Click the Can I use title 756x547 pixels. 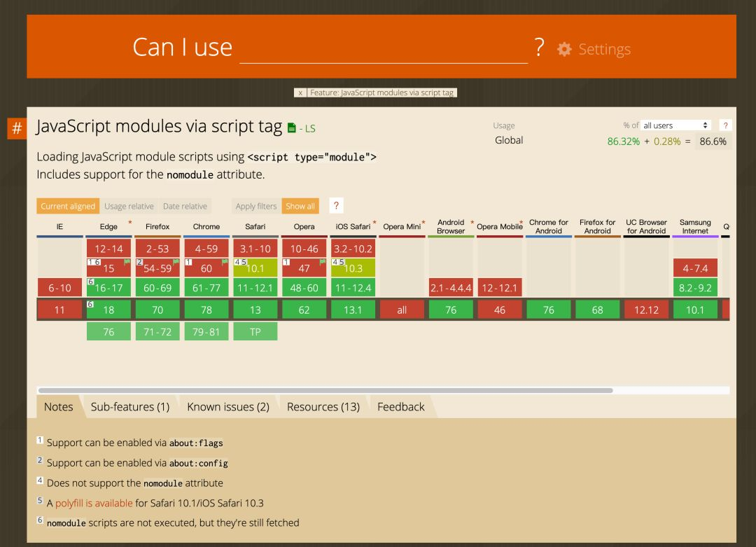coord(183,47)
